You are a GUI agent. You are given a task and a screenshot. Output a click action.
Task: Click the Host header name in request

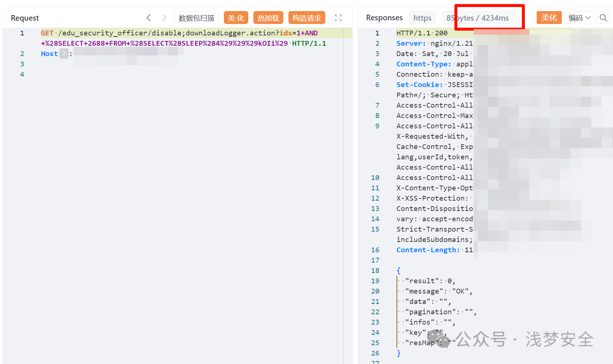click(x=49, y=53)
